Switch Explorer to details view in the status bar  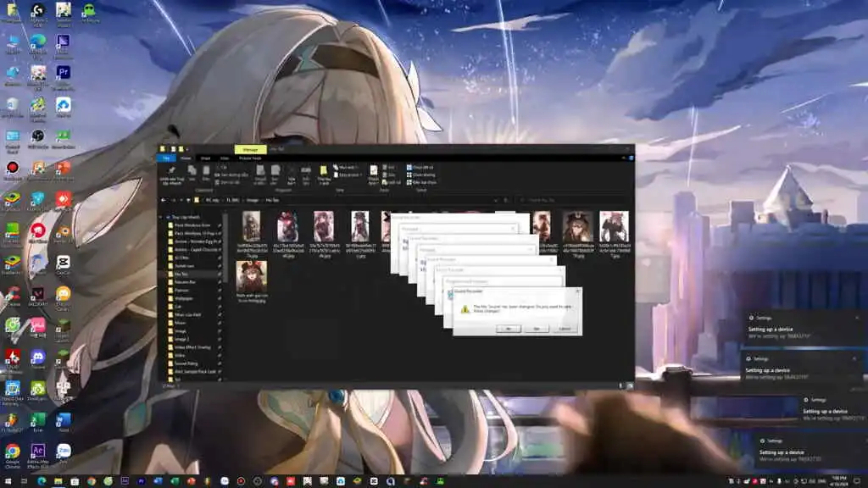620,385
